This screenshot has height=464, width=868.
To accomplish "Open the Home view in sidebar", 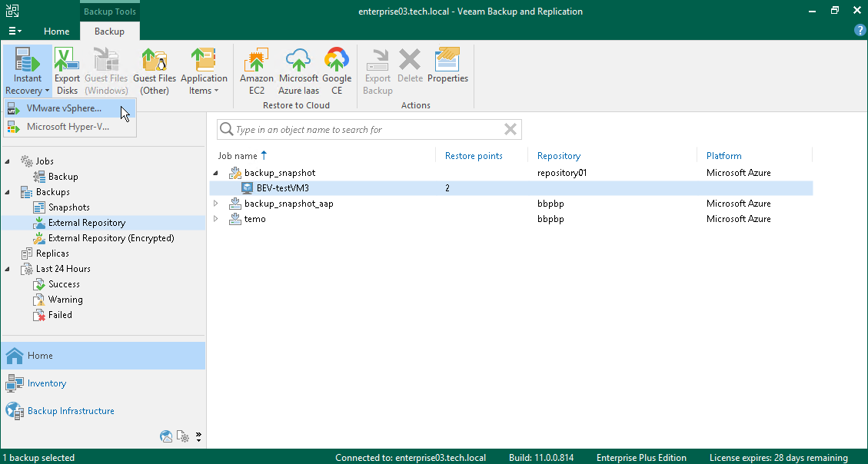I will [x=103, y=356].
